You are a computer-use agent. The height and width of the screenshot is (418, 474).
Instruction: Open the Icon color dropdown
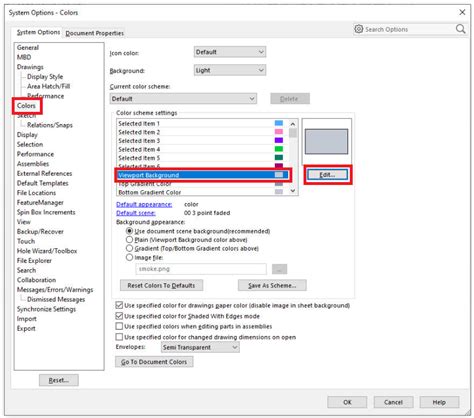pyautogui.click(x=230, y=52)
